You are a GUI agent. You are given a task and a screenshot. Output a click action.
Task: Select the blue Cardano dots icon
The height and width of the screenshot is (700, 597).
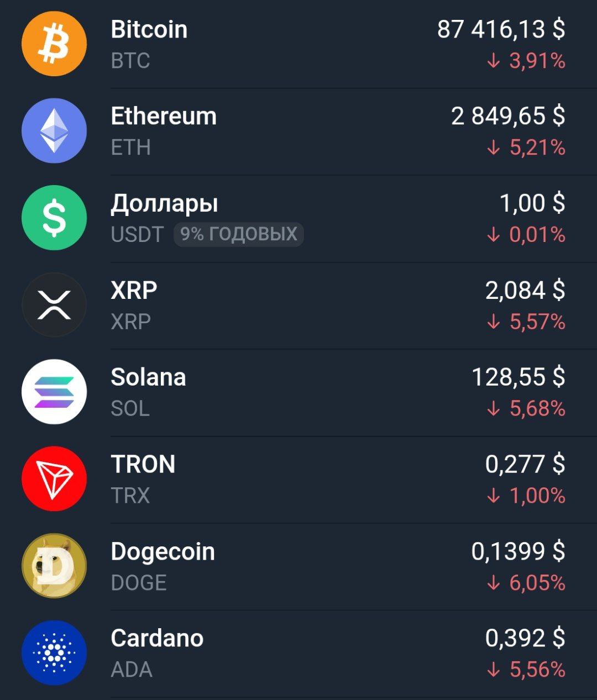click(x=54, y=652)
